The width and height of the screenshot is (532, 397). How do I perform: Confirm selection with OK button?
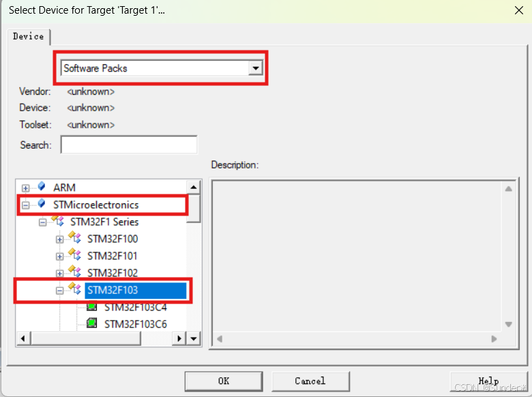point(224,381)
